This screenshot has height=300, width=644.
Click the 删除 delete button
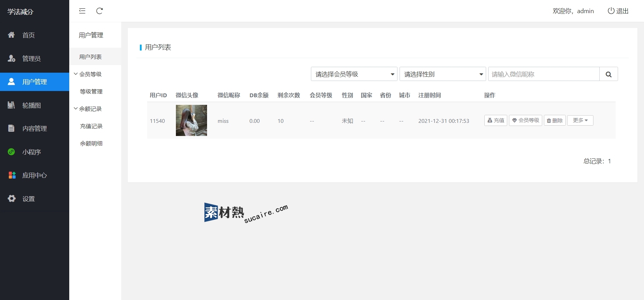pyautogui.click(x=554, y=120)
